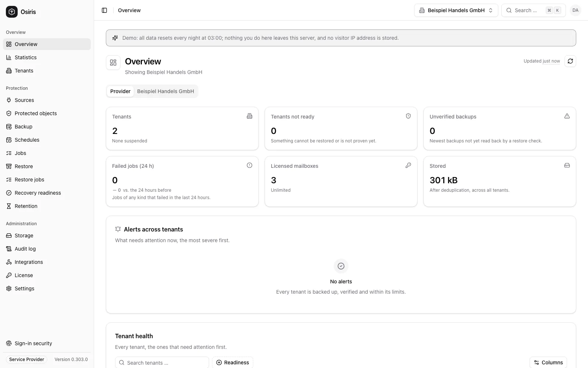Viewport: 588px width, 368px height.
Task: Open the Columns chooser
Action: (x=548, y=362)
